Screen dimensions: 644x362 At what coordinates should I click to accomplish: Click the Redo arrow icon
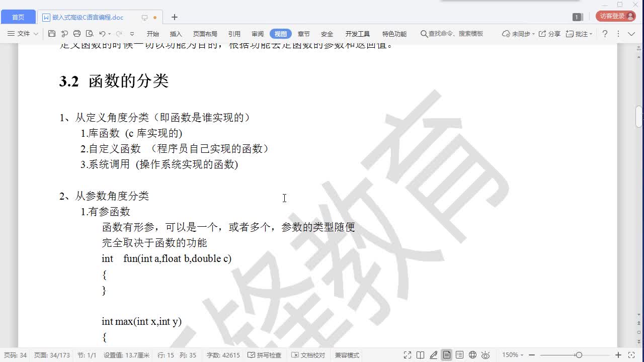119,34
